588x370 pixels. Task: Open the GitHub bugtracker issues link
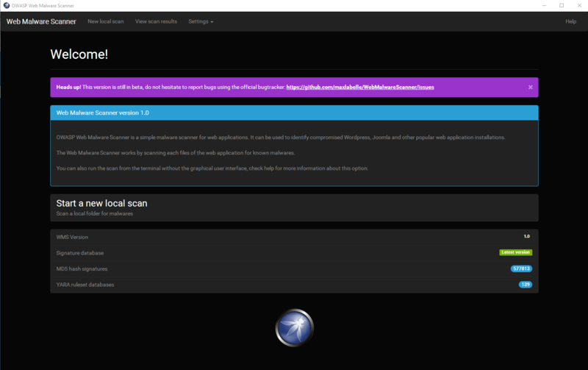tap(359, 87)
